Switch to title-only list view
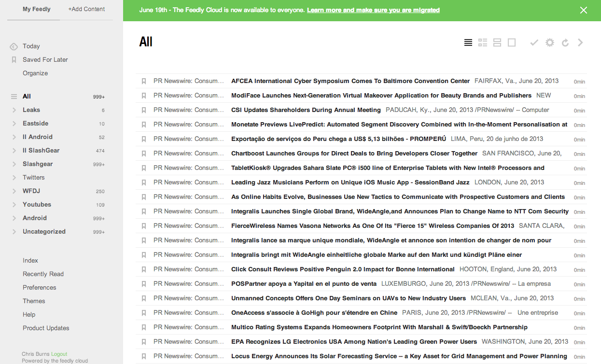 (x=468, y=42)
